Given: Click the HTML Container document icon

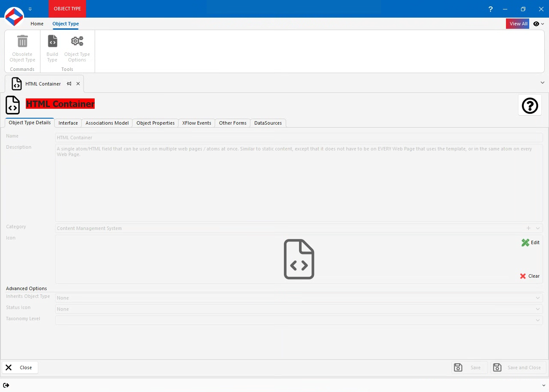Looking at the screenshot, I should (x=12, y=105).
